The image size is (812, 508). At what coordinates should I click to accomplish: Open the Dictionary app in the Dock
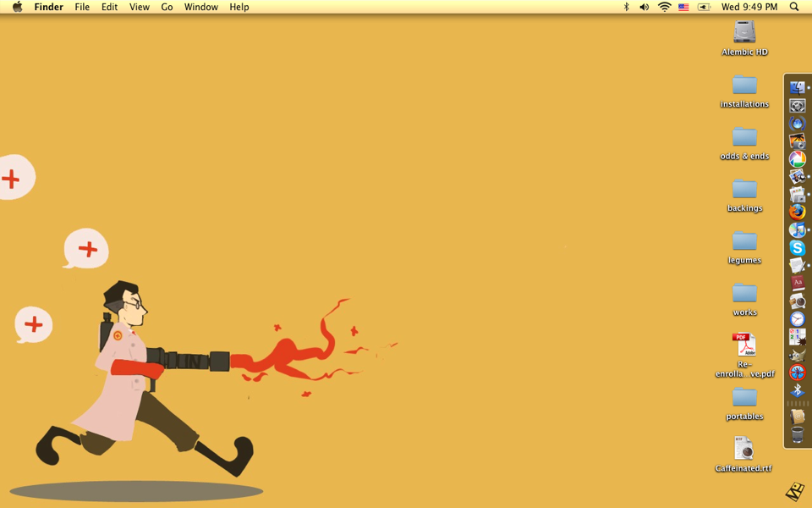point(797,283)
